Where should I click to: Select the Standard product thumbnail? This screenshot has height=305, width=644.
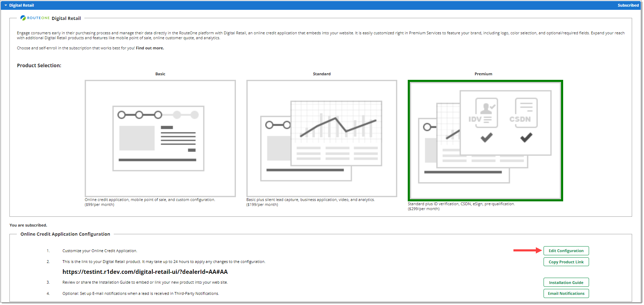tap(322, 139)
